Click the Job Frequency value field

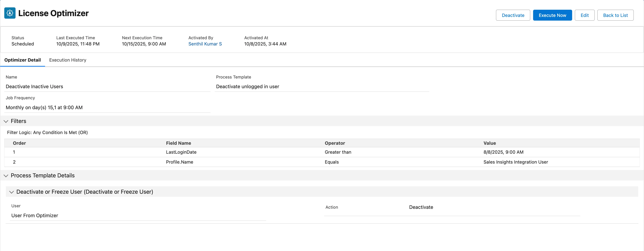click(x=44, y=107)
